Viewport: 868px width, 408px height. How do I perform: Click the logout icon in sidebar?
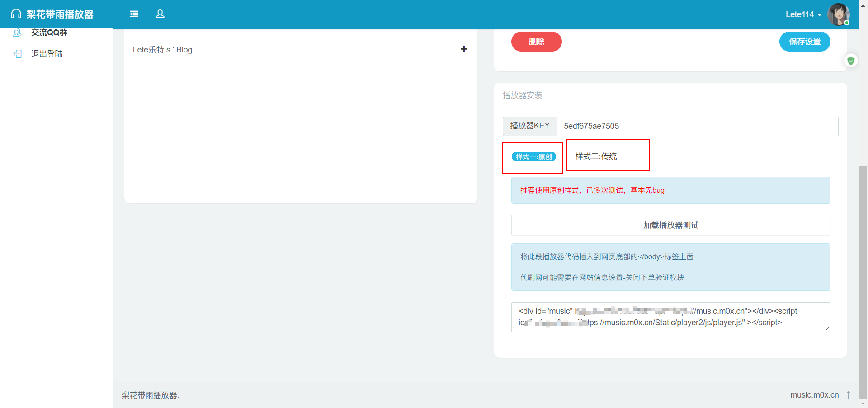17,54
